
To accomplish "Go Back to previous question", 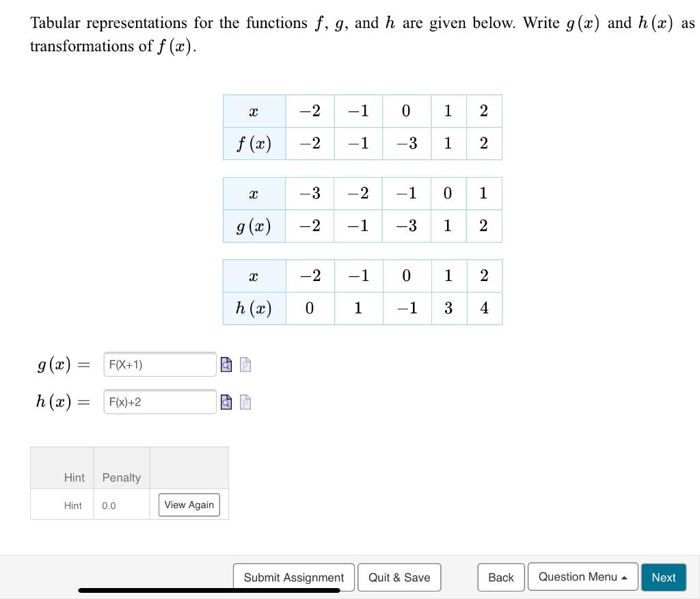I will (x=500, y=577).
